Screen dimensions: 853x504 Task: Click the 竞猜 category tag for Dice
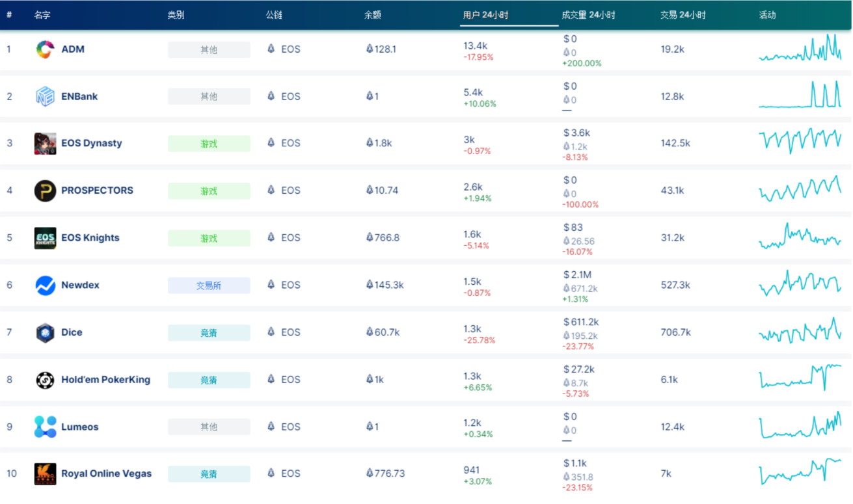point(209,332)
